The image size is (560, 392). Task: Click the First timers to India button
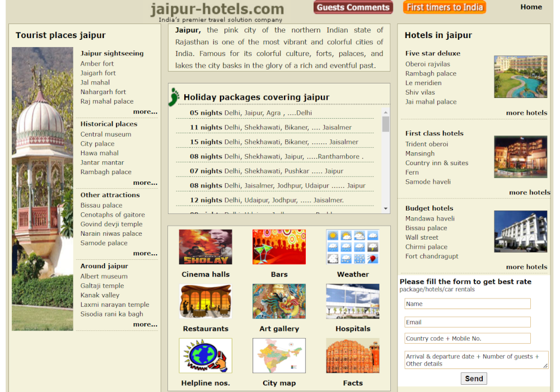tap(444, 7)
